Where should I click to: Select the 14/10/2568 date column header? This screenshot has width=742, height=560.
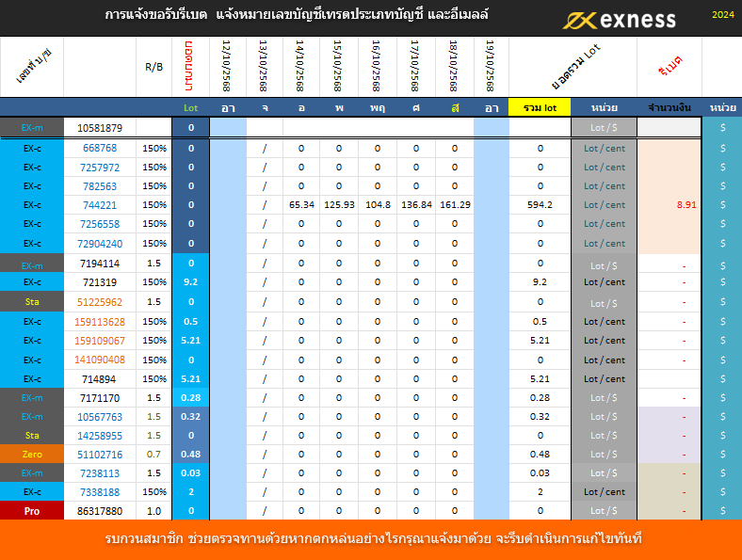(x=300, y=66)
